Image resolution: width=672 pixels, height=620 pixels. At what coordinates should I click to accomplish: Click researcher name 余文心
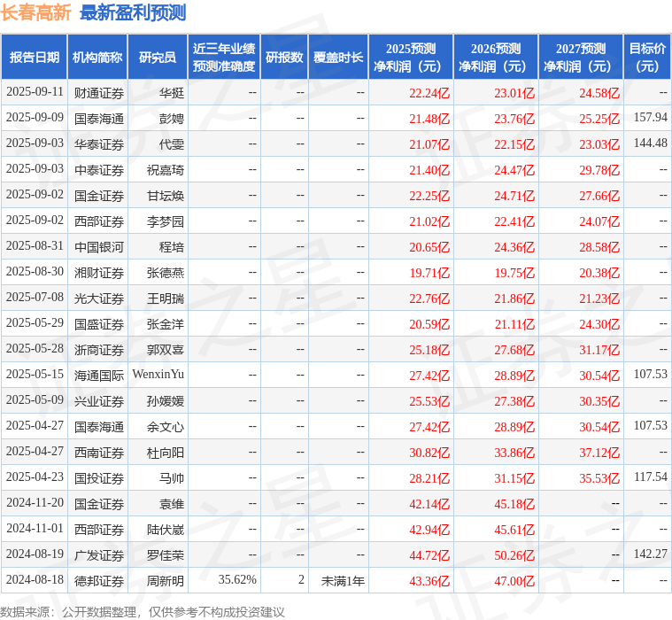coord(166,427)
